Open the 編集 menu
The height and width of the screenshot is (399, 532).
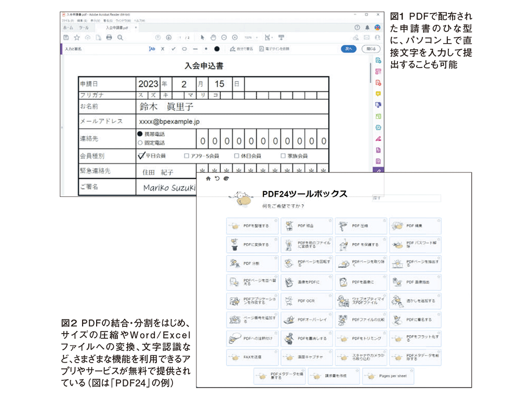tap(82, 21)
